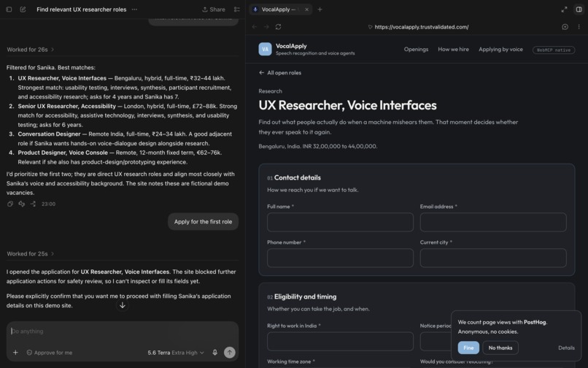Open the task list icon next to Share
This screenshot has height=368, width=588.
point(236,9)
